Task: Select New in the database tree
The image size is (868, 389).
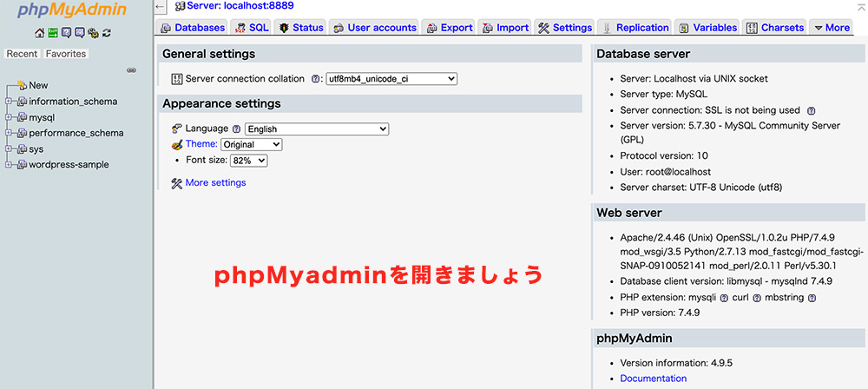Action: pos(38,85)
